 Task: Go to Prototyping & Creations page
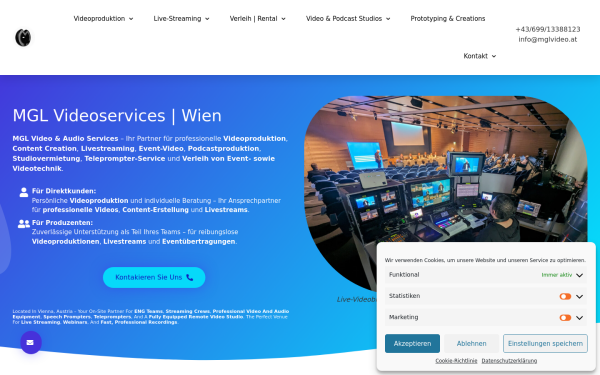click(x=448, y=18)
